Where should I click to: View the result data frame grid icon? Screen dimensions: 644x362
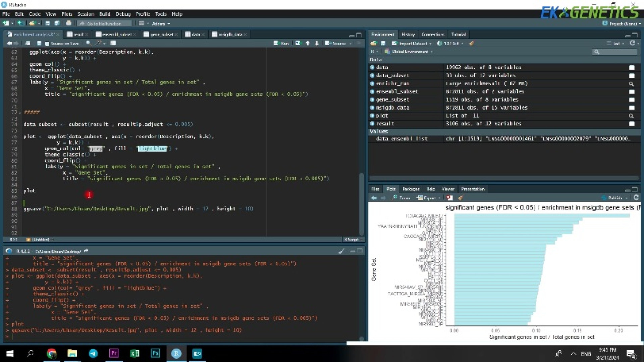pos(632,124)
